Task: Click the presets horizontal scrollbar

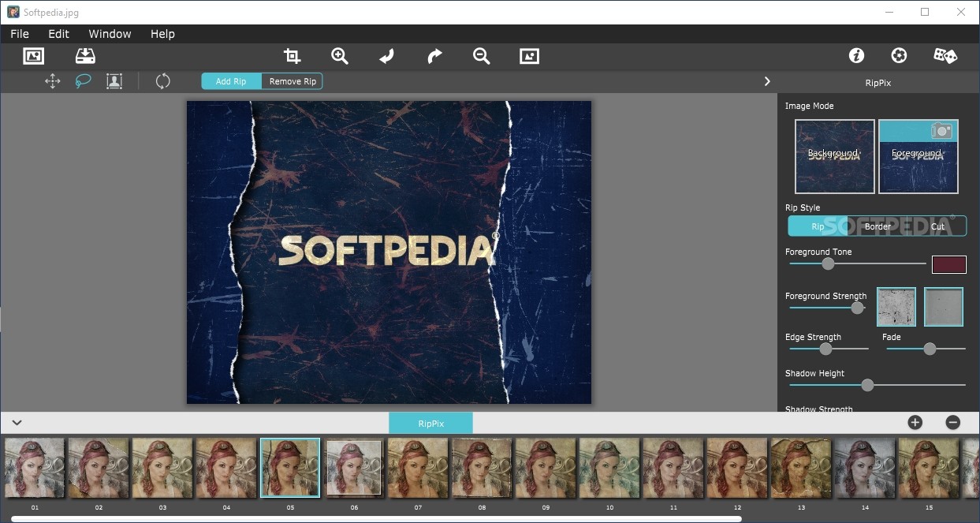Action: (x=376, y=519)
